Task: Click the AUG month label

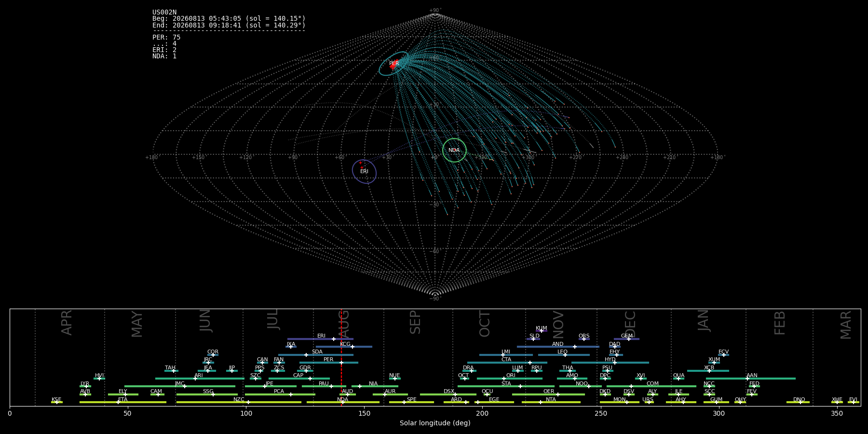Action: pos(344,324)
